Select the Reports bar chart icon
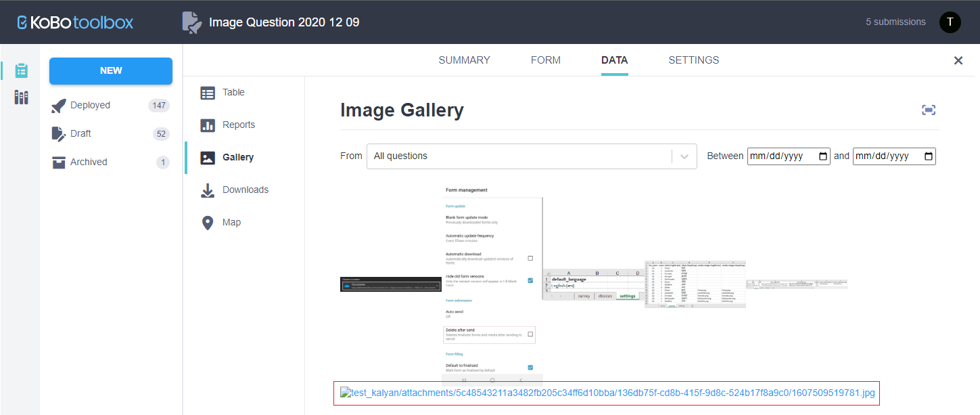 click(x=208, y=125)
